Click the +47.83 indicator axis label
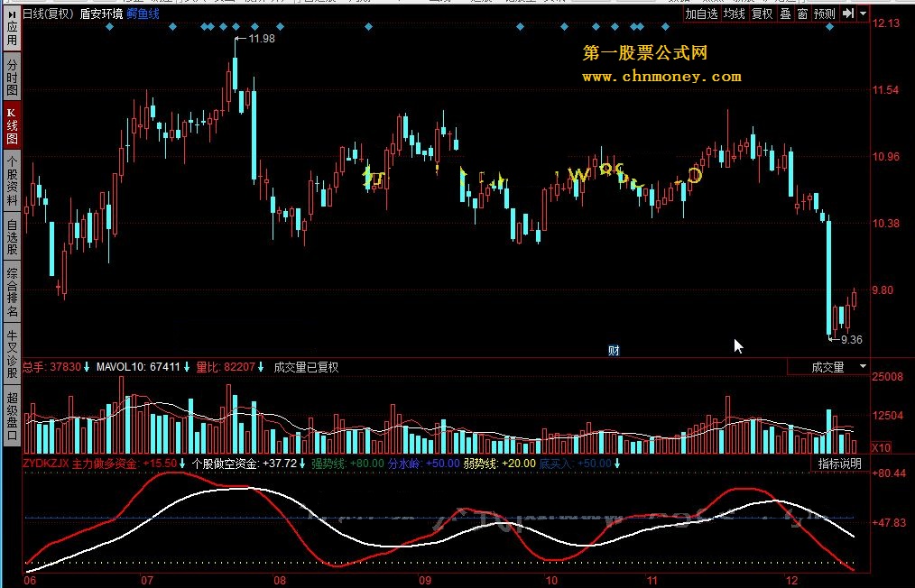Image resolution: width=915 pixels, height=588 pixels. (890, 522)
